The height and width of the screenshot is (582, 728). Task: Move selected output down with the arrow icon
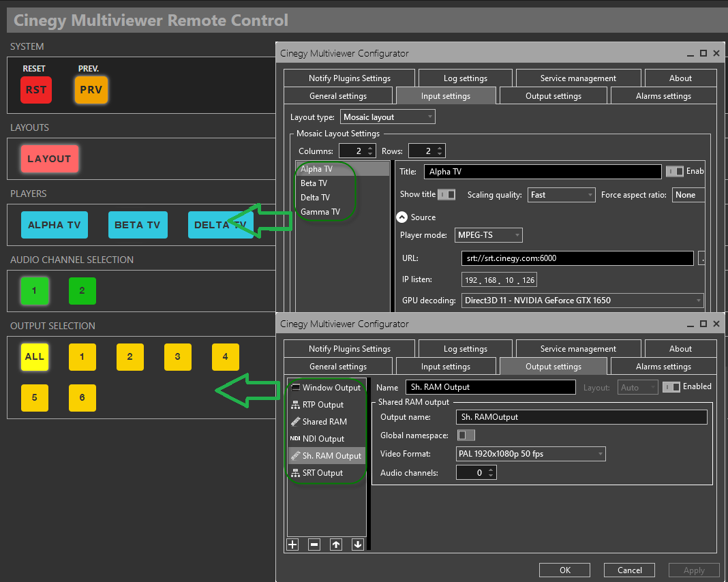(357, 545)
